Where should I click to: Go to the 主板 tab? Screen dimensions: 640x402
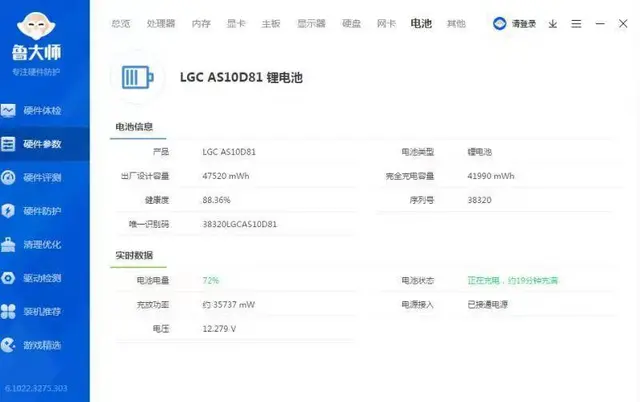pyautogui.click(x=271, y=24)
